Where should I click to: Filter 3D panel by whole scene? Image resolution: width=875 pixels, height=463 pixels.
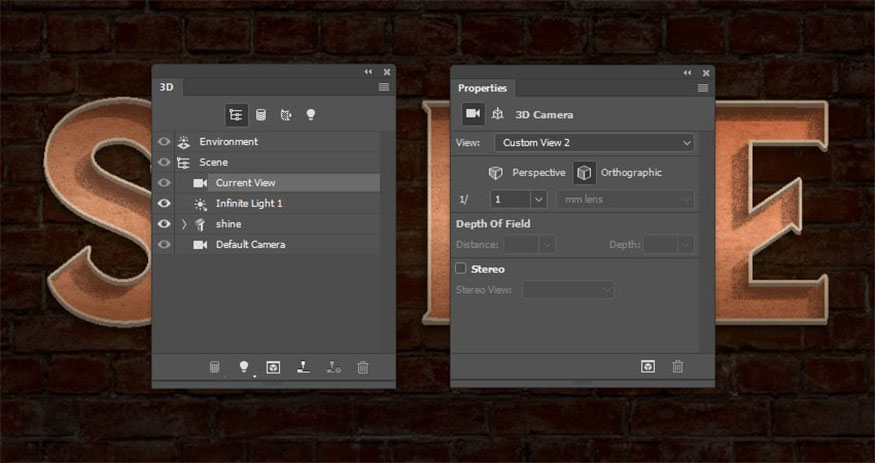tap(236, 115)
